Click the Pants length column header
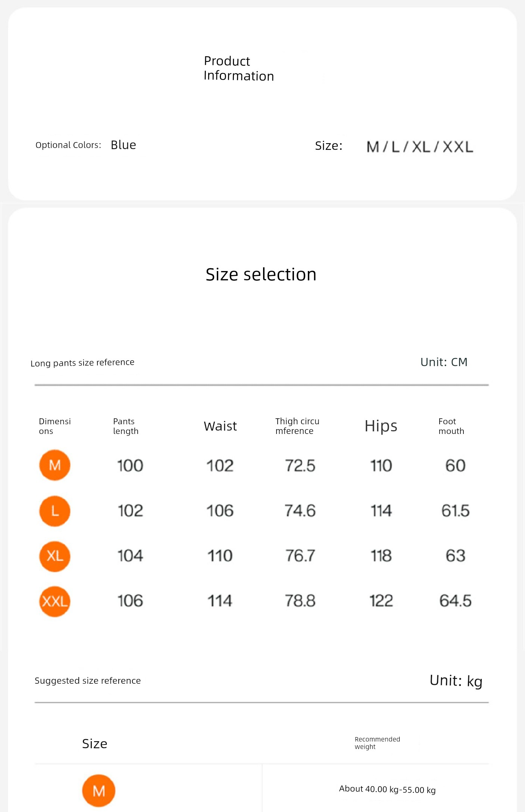 126,426
